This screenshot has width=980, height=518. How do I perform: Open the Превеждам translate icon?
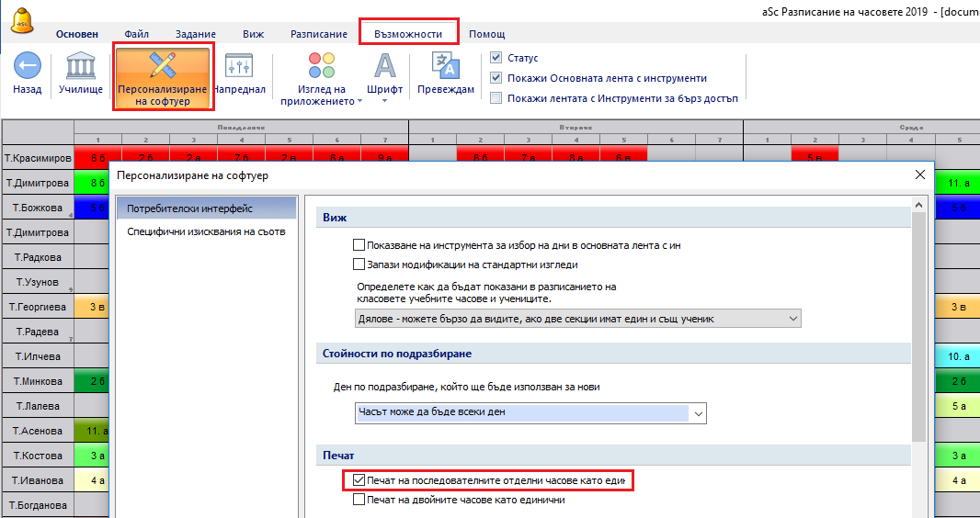446,66
